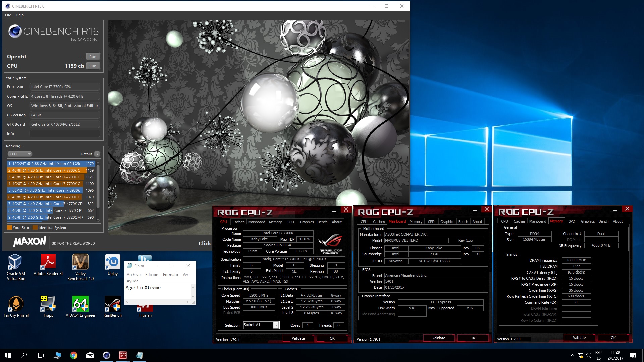Run the OpenGL benchmark
The width and height of the screenshot is (644, 362).
[x=93, y=57]
